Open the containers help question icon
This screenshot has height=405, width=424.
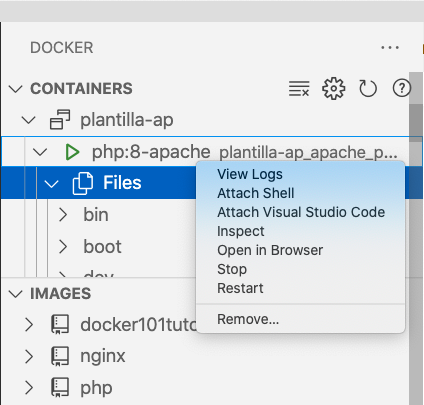click(x=402, y=88)
